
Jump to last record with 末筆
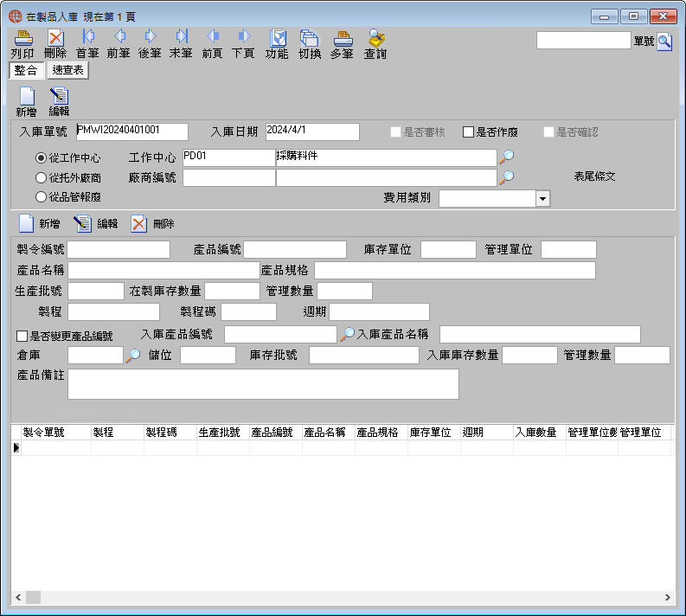181,36
